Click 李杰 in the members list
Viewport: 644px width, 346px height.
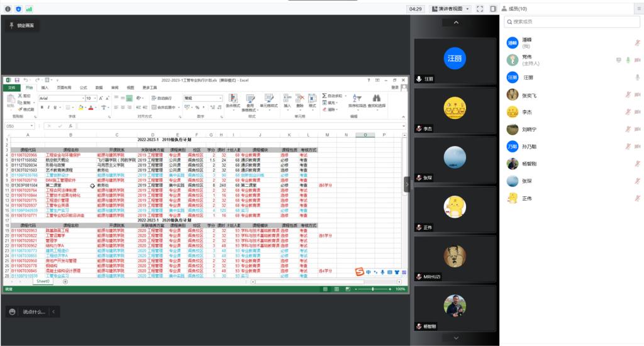tap(526, 112)
